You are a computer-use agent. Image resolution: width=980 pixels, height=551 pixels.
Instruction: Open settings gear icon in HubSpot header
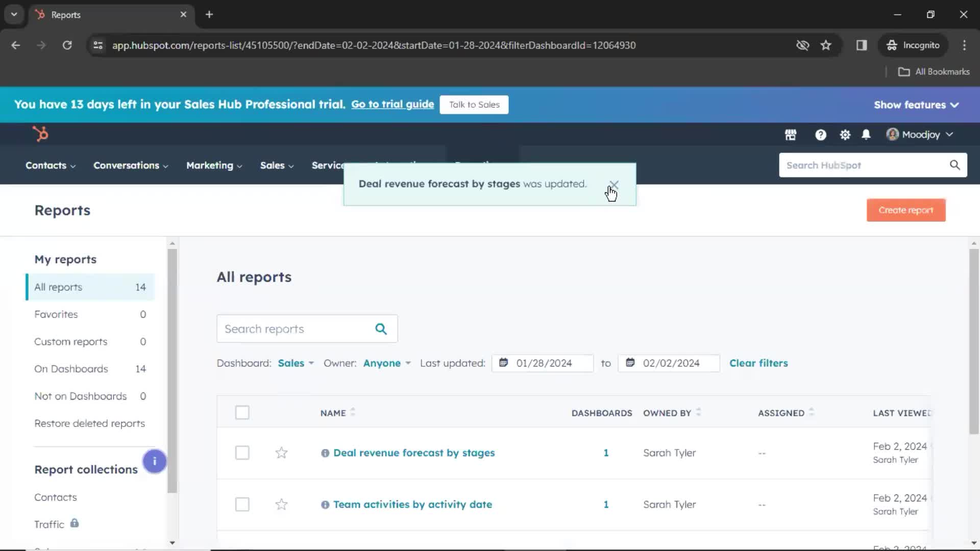coord(845,135)
